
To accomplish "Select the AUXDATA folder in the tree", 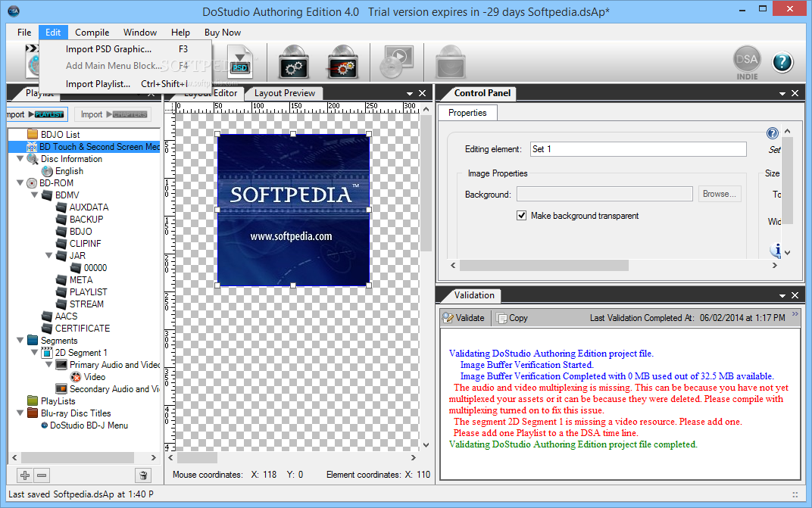I will pyautogui.click(x=83, y=207).
